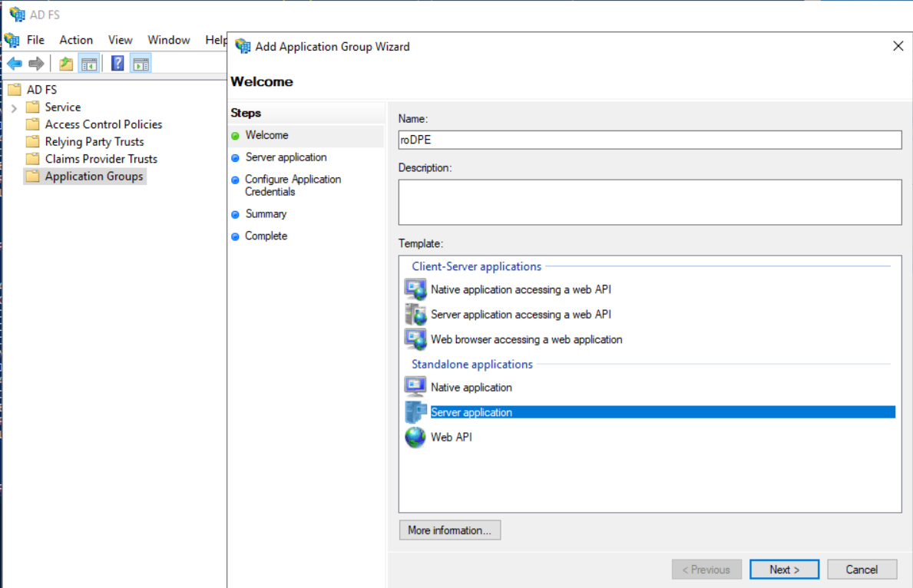This screenshot has width=913, height=588.
Task: Click the Name field containing roDPE
Action: [x=650, y=140]
